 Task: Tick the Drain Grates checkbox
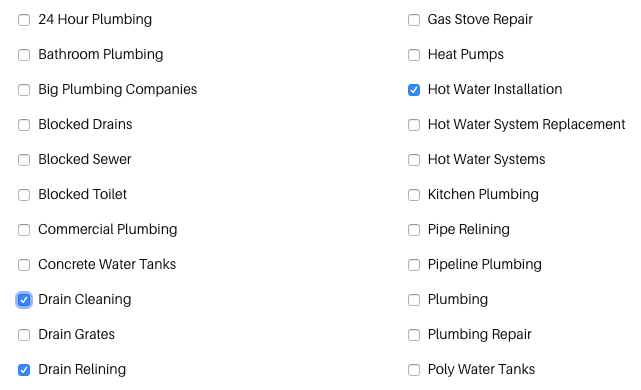click(24, 335)
